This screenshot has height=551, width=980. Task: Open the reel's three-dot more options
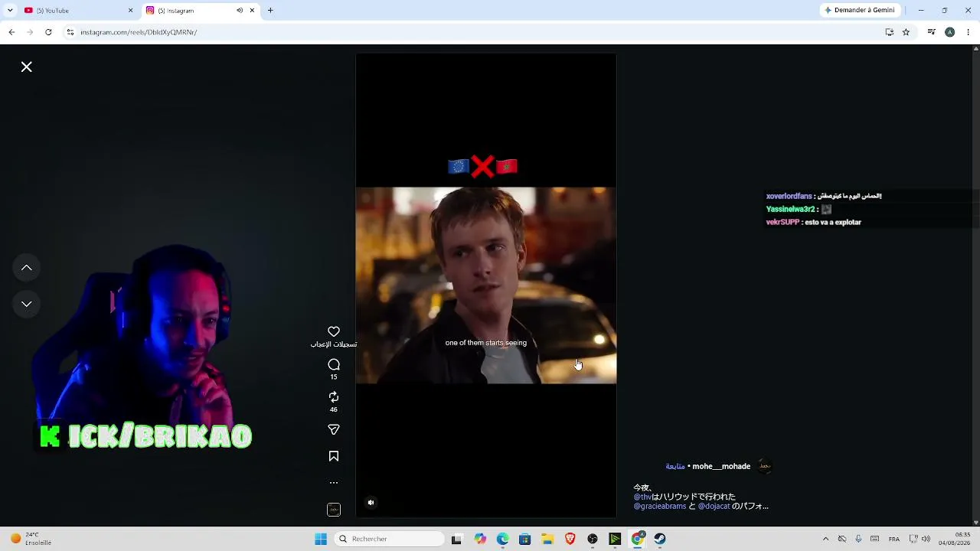(x=334, y=483)
